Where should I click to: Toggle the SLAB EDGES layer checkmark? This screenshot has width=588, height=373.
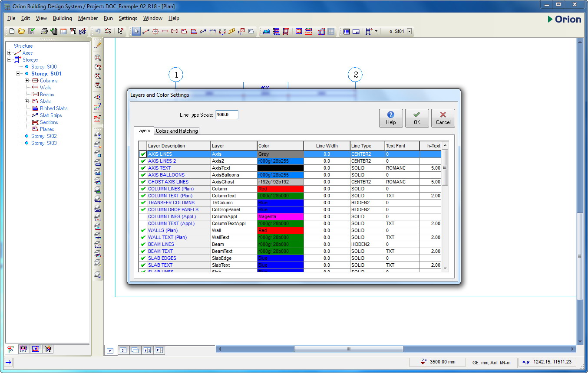[x=143, y=258]
